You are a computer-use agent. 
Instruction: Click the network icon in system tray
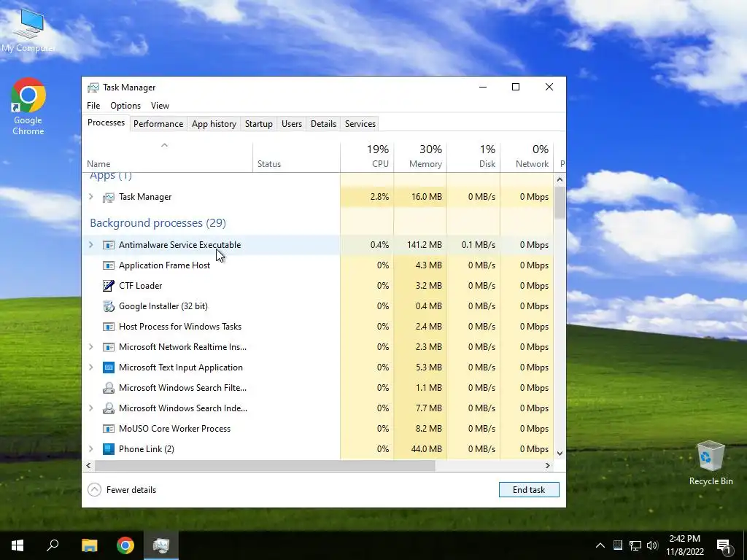tap(635, 545)
